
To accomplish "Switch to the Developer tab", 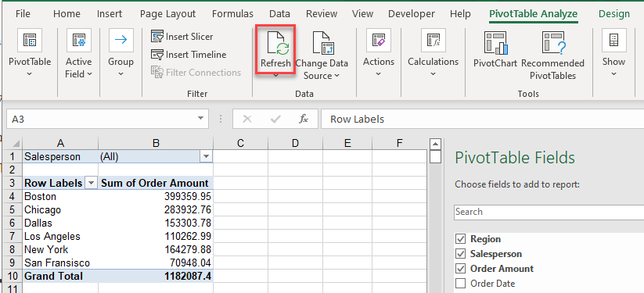I will tap(411, 14).
